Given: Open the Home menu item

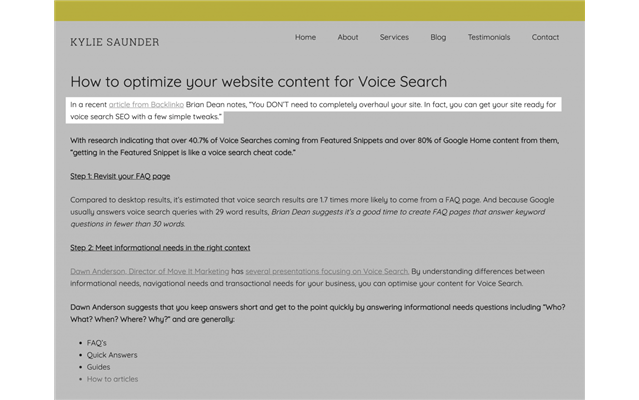Looking at the screenshot, I should click(305, 37).
